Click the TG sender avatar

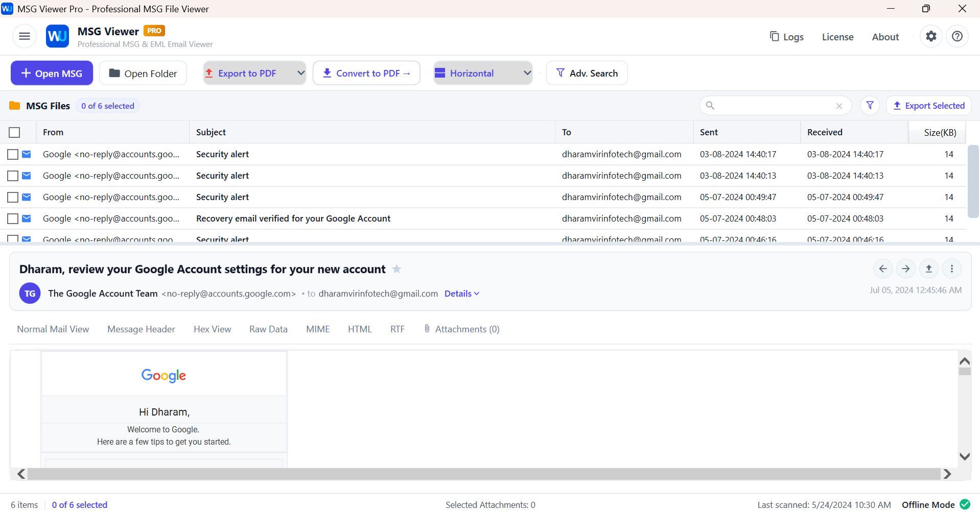click(30, 294)
